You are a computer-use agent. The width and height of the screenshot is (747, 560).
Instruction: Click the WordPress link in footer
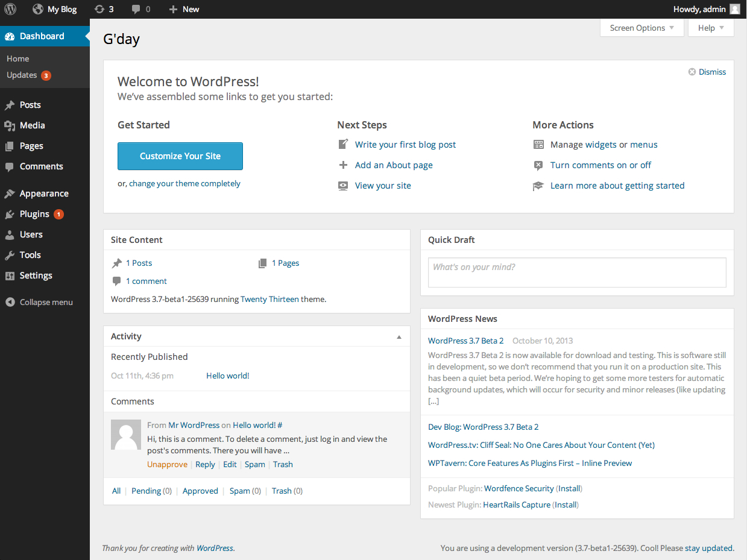coord(215,548)
